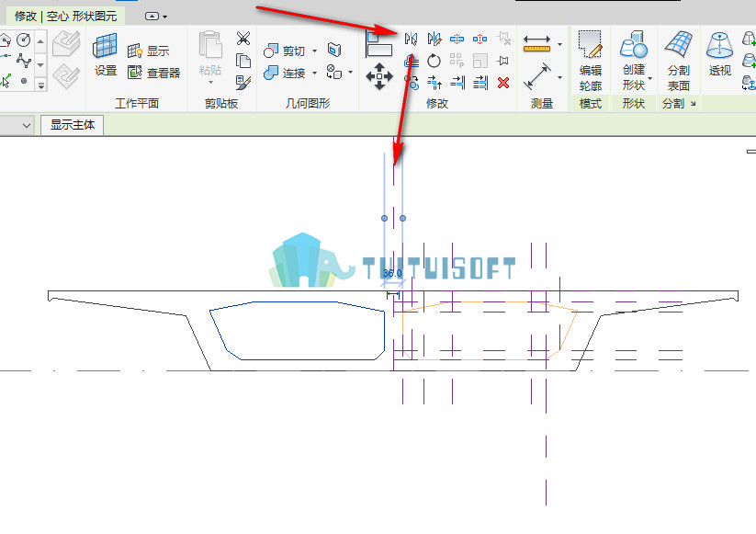Expand the 创建形状 dropdown arrow
This screenshot has height=534, width=756.
pos(650,78)
